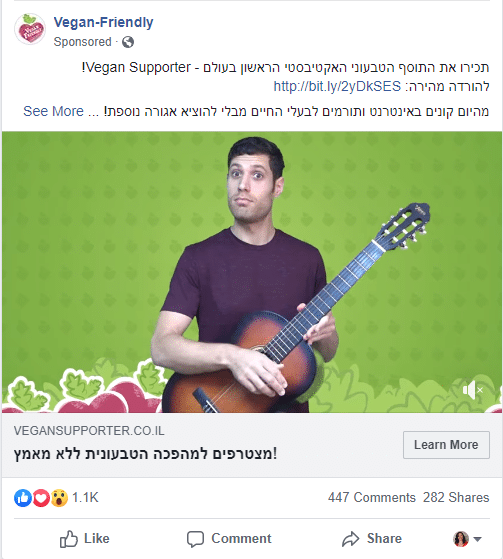Click the Learn More button
The height and width of the screenshot is (559, 503).
coord(446,445)
